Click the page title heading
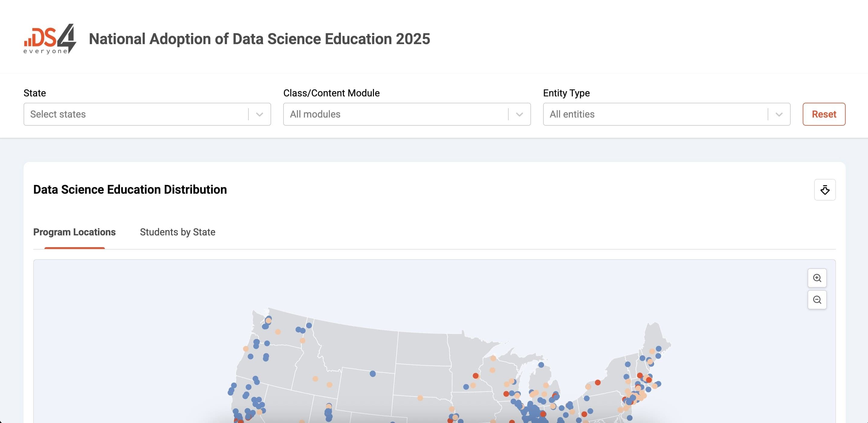 pyautogui.click(x=259, y=39)
